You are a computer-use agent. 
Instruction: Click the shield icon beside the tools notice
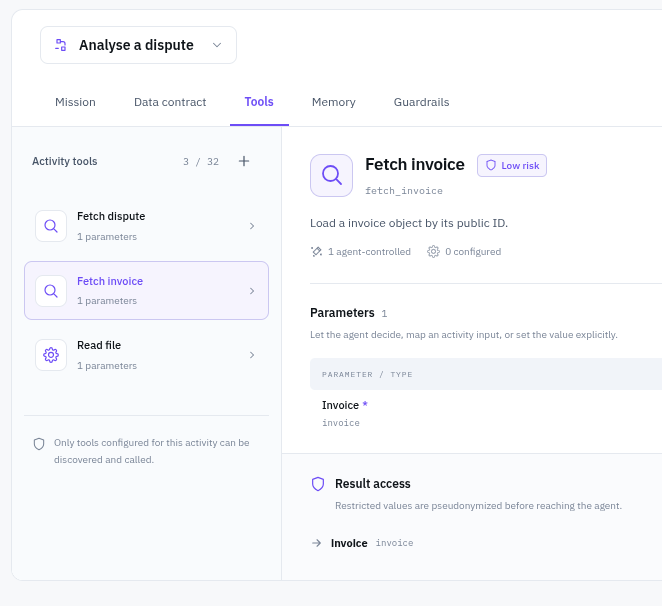click(39, 444)
